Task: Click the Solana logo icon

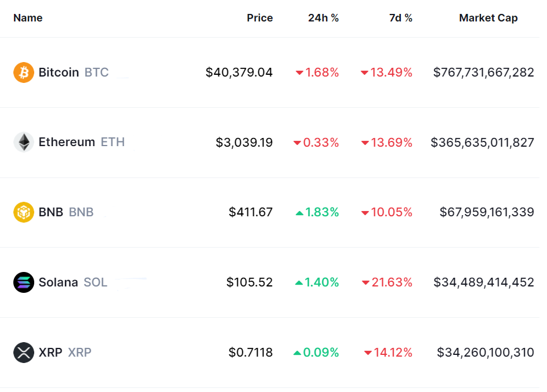Action: click(x=24, y=282)
